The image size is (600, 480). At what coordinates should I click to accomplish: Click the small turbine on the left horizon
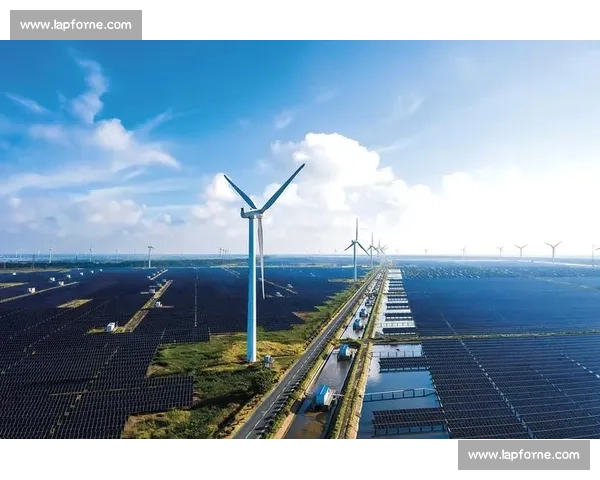tap(150, 254)
